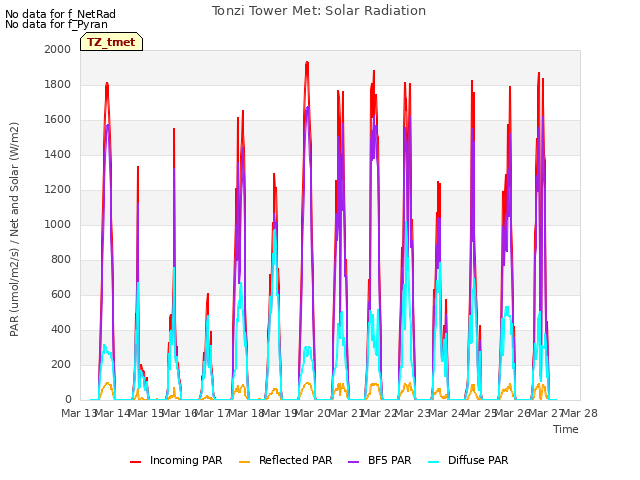640x480 pixels.
Task: Click the Mar 13 x-axis date label
Action: click(x=78, y=413)
